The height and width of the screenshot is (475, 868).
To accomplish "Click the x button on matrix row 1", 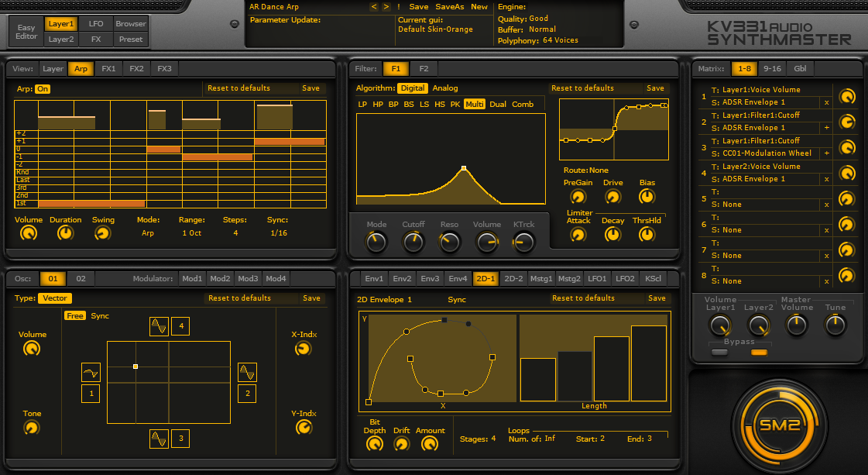I will tap(826, 102).
